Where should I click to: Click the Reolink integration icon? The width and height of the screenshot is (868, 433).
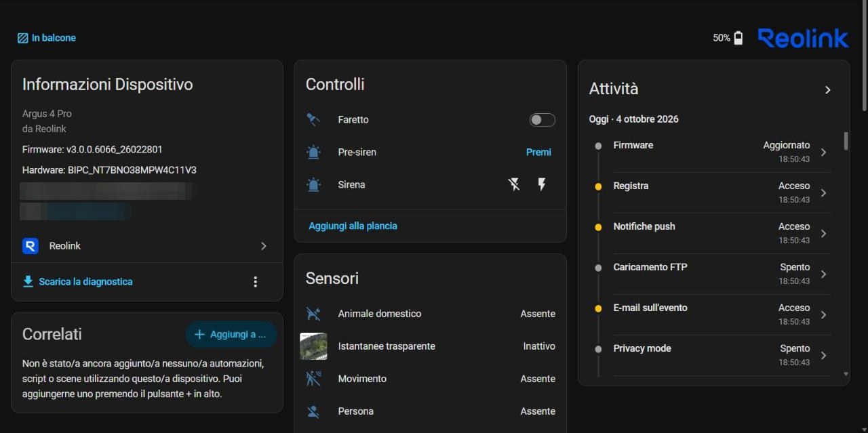pyautogui.click(x=31, y=246)
